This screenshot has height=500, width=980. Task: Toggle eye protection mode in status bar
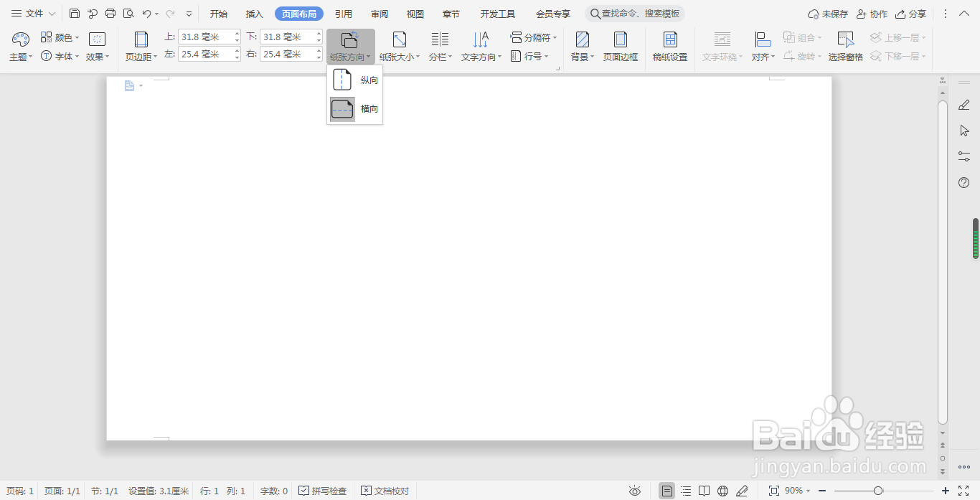[x=635, y=491]
